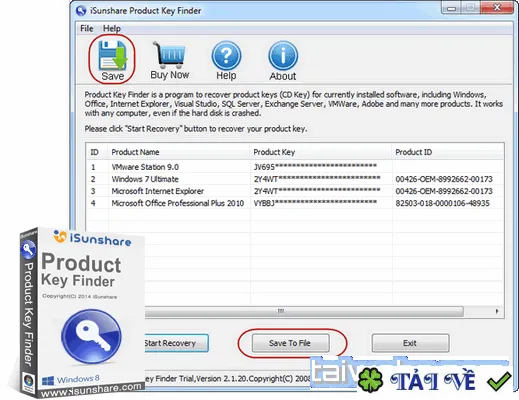Open the Help menu
519x400 pixels.
(x=112, y=29)
